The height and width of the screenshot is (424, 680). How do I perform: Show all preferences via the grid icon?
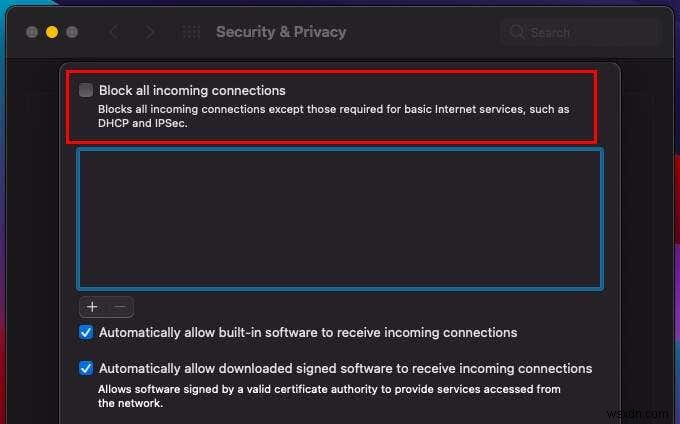point(191,32)
